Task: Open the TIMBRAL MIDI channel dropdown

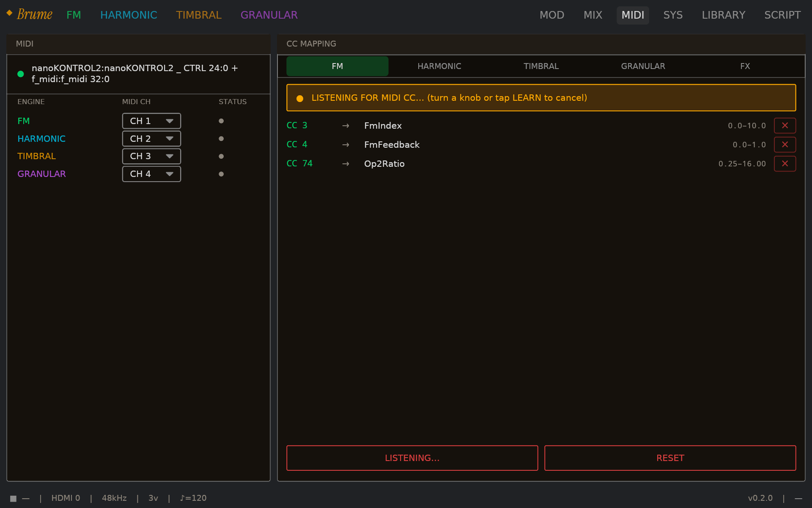Action: point(151,156)
